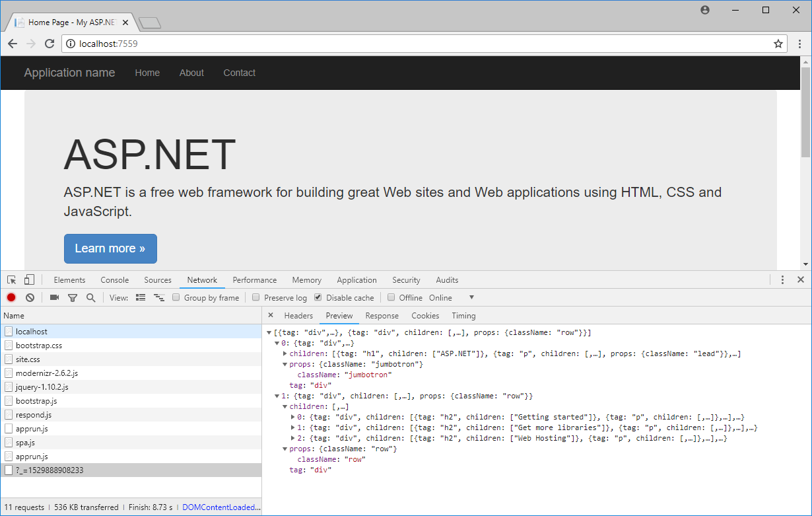Enable screenshot capture with the camera icon

pyautogui.click(x=53, y=297)
